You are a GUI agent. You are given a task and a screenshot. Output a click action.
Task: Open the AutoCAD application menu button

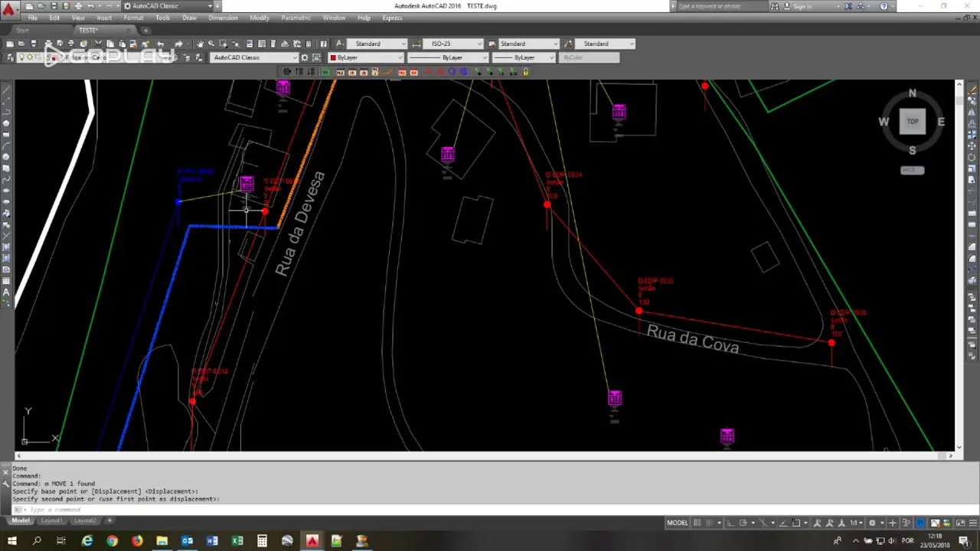pyautogui.click(x=8, y=9)
